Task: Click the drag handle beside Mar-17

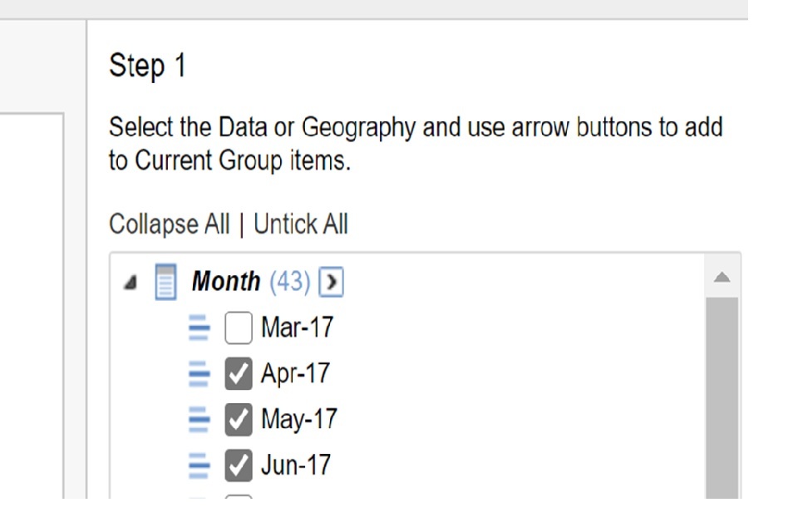Action: [x=199, y=328]
